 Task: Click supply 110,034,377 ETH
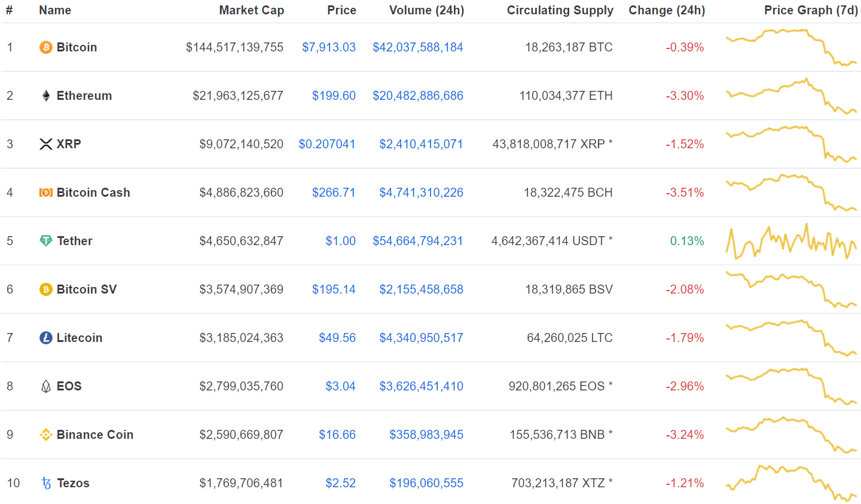click(566, 96)
